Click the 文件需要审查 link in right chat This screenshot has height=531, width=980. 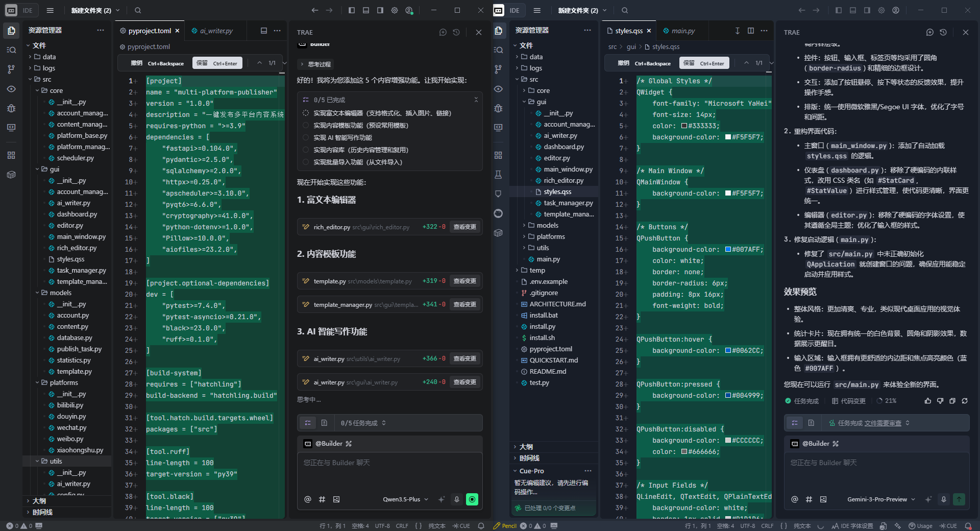pos(883,423)
